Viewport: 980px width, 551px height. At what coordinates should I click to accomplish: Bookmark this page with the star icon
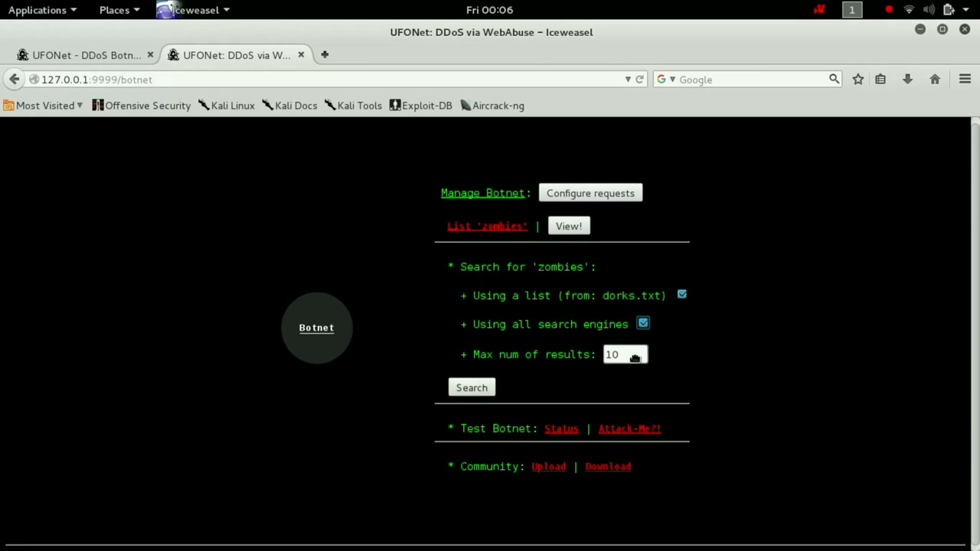pos(858,80)
